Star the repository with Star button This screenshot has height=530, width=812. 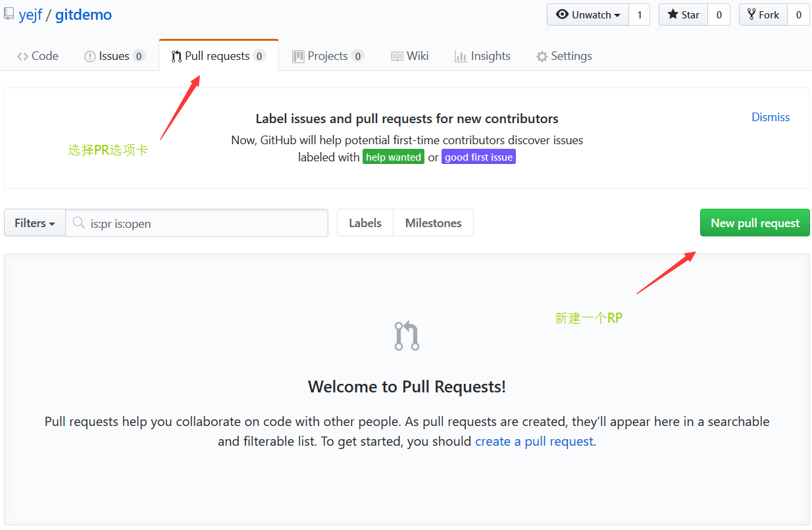pos(684,14)
